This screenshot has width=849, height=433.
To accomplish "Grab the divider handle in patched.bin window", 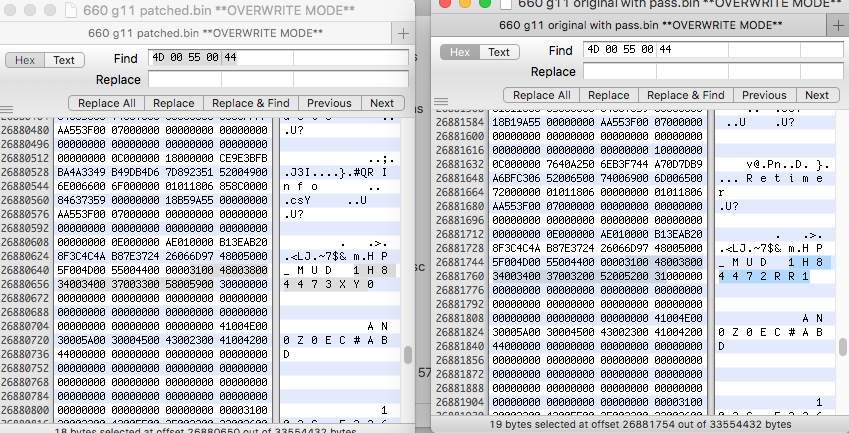I will (x=6, y=110).
